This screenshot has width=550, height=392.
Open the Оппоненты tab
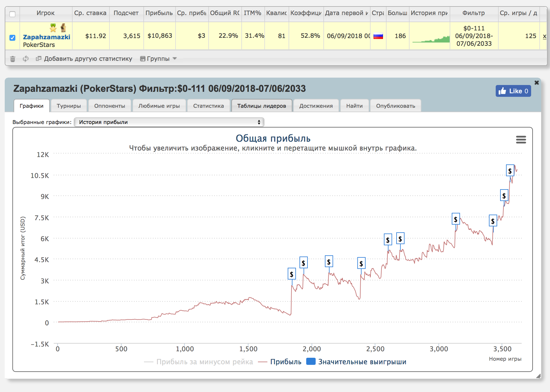109,106
